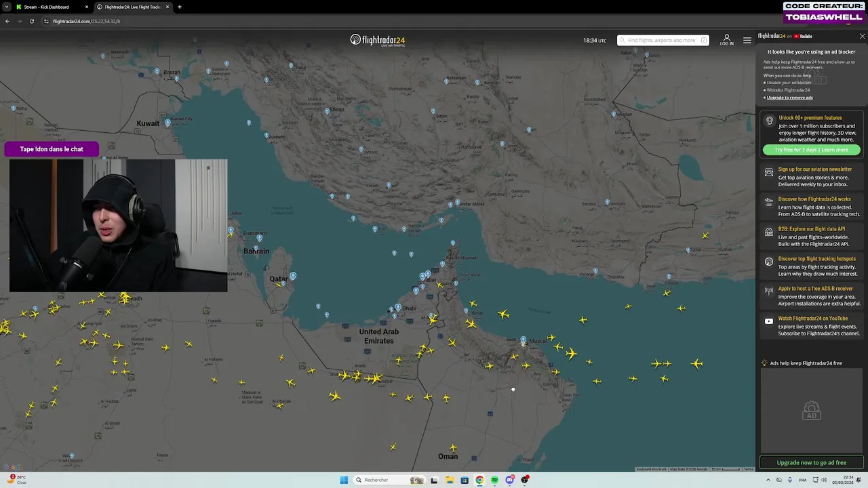Click the Watch on YouTube play icon
Screen dimensions: 868x488
(x=769, y=321)
